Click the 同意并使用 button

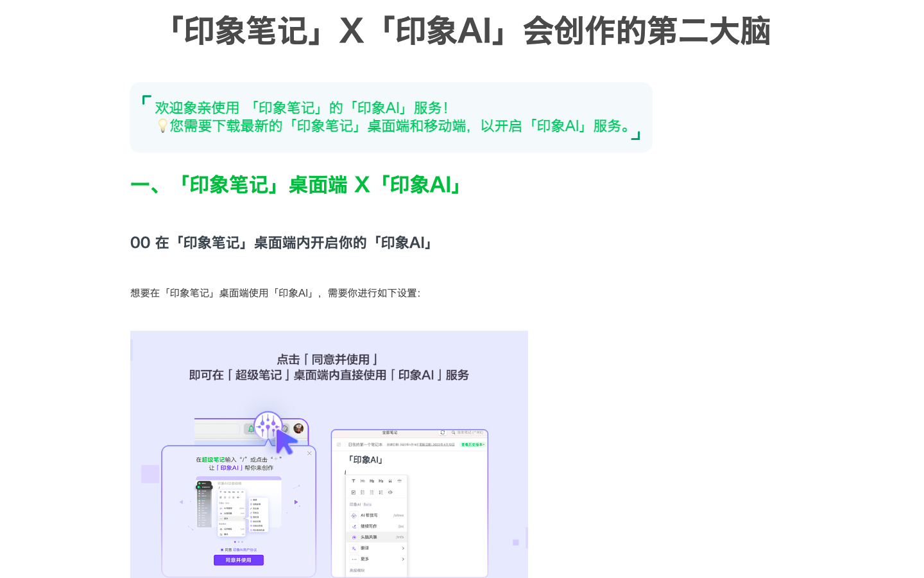(x=239, y=560)
